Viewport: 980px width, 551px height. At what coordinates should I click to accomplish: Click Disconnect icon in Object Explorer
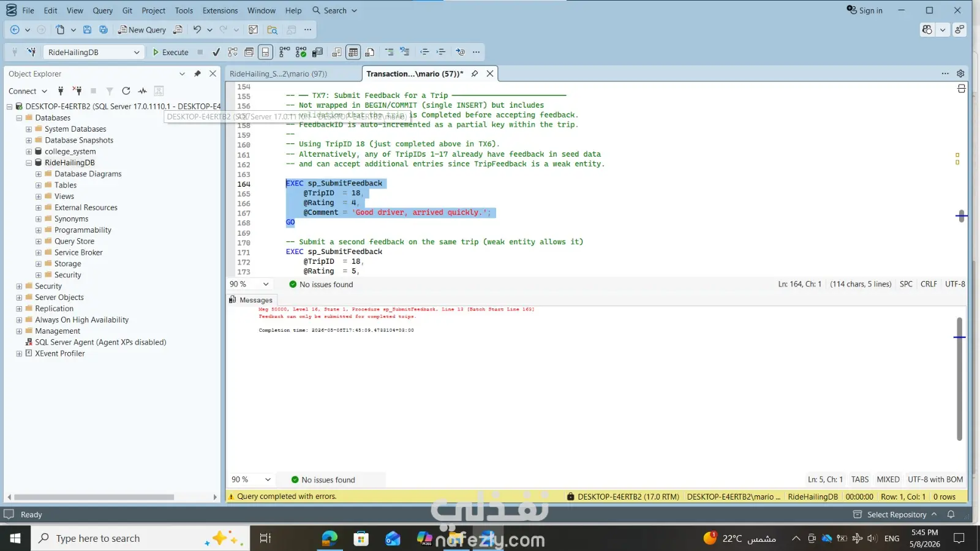point(77,91)
